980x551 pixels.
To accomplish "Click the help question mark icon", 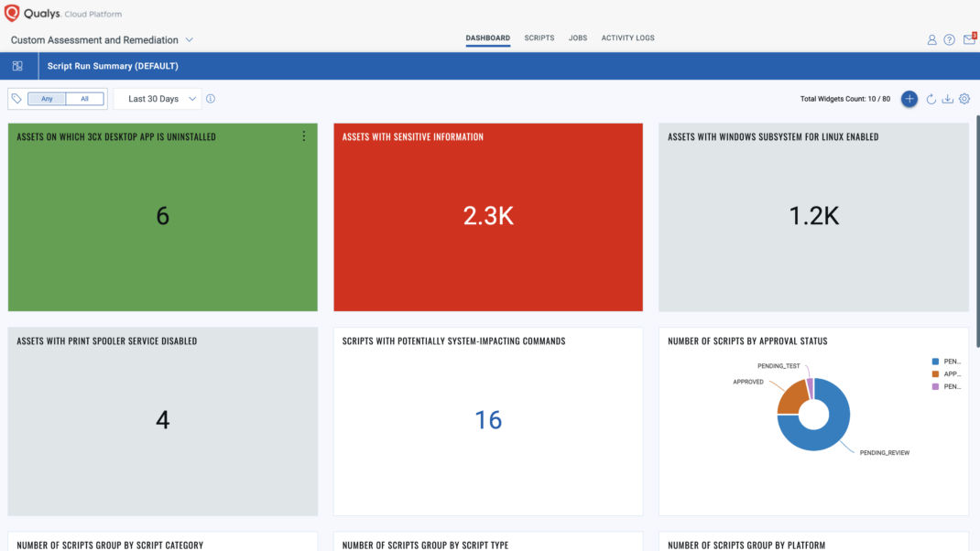I will click(x=951, y=39).
